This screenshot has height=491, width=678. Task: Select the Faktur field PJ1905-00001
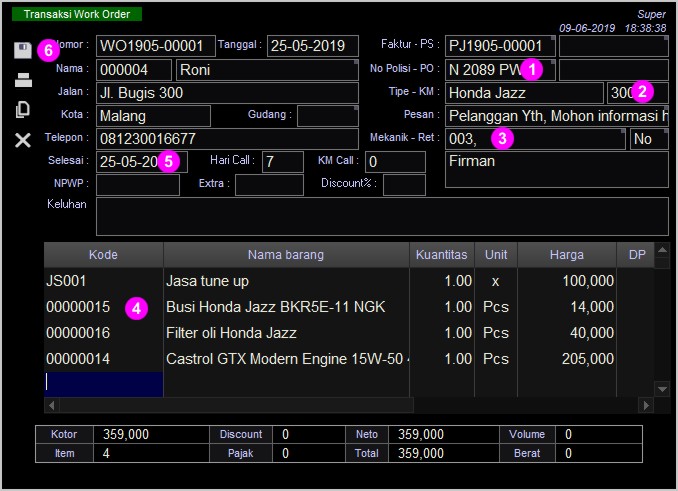point(500,46)
